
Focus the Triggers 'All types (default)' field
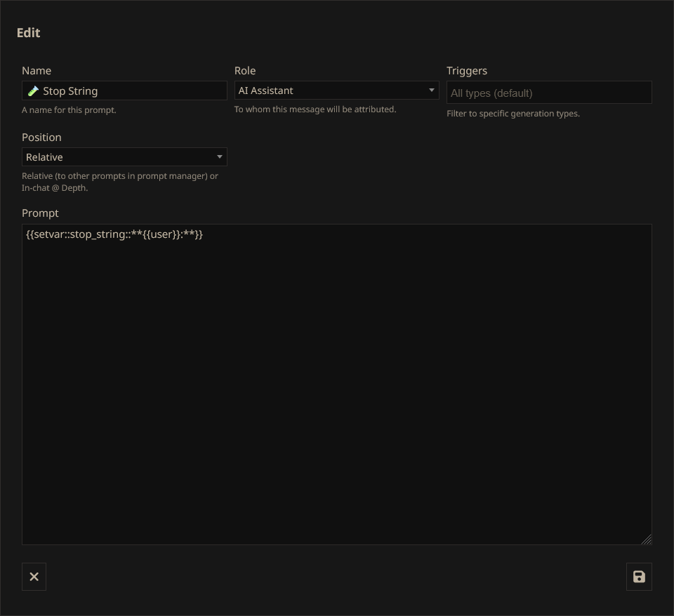click(549, 93)
